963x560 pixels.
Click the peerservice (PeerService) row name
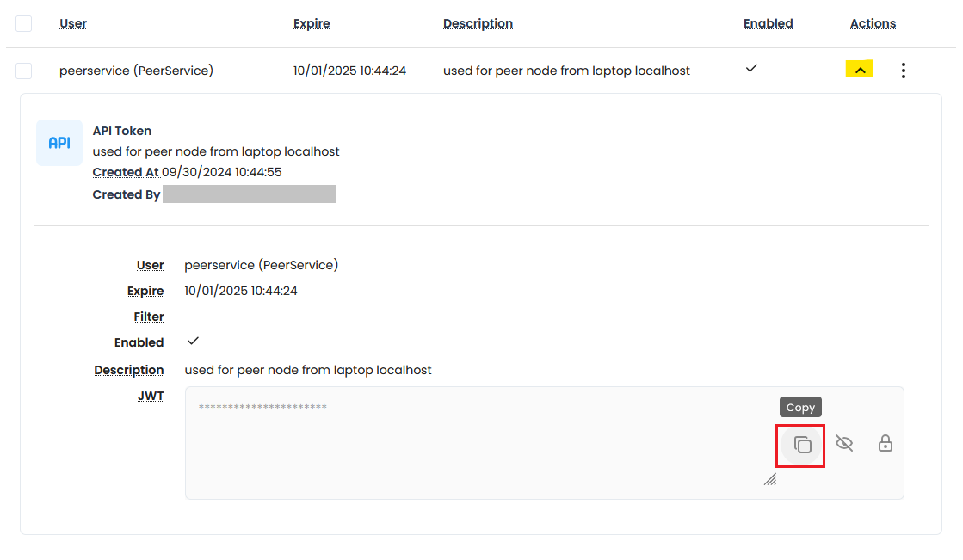click(136, 71)
